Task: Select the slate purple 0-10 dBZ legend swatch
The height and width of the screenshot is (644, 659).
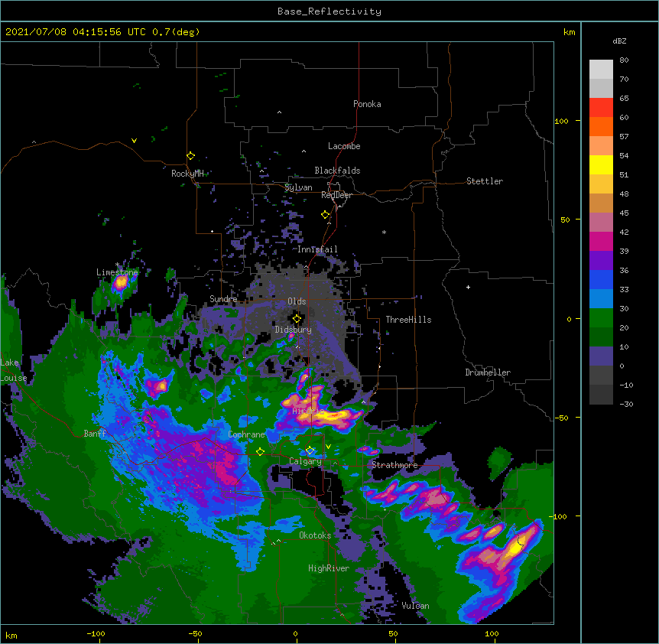Action: [601, 356]
